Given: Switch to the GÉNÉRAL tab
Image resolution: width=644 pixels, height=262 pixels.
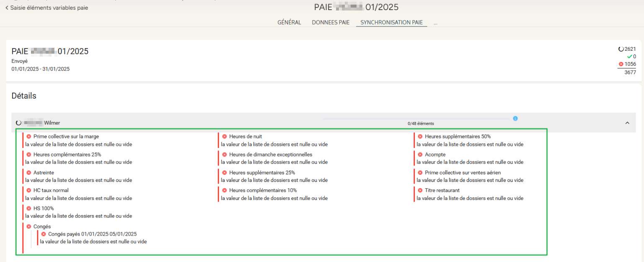Looking at the screenshot, I should pyautogui.click(x=289, y=23).
